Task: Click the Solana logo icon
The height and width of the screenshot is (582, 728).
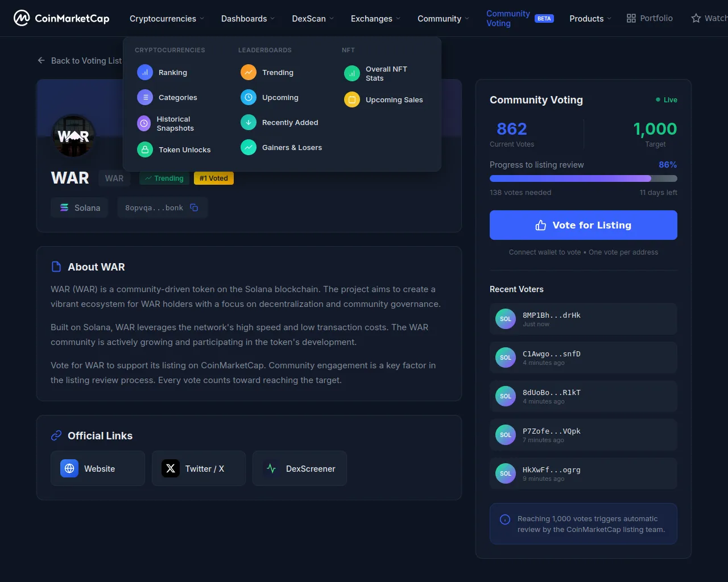Action: point(64,207)
